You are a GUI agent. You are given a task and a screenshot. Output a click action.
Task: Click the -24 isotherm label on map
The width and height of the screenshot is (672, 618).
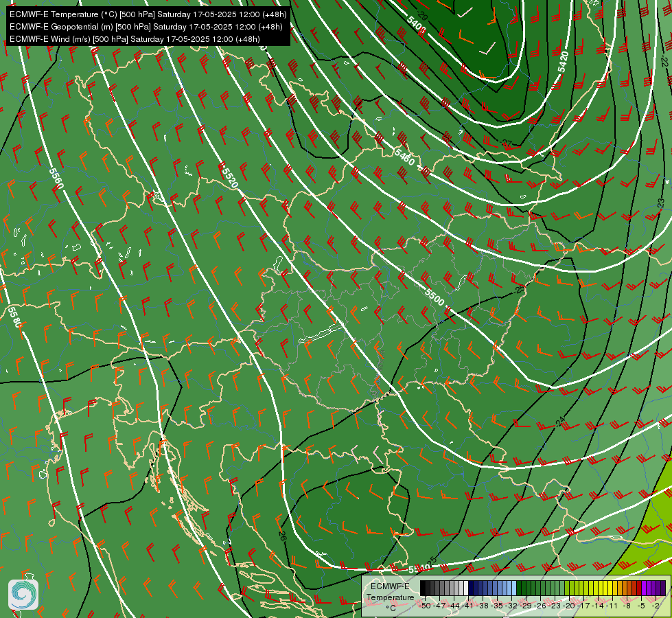point(560,422)
